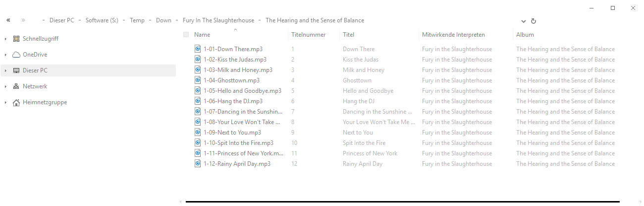The height and width of the screenshot is (206, 644).
Task: Navigate to Temp in the breadcrumb path
Action: (137, 20)
